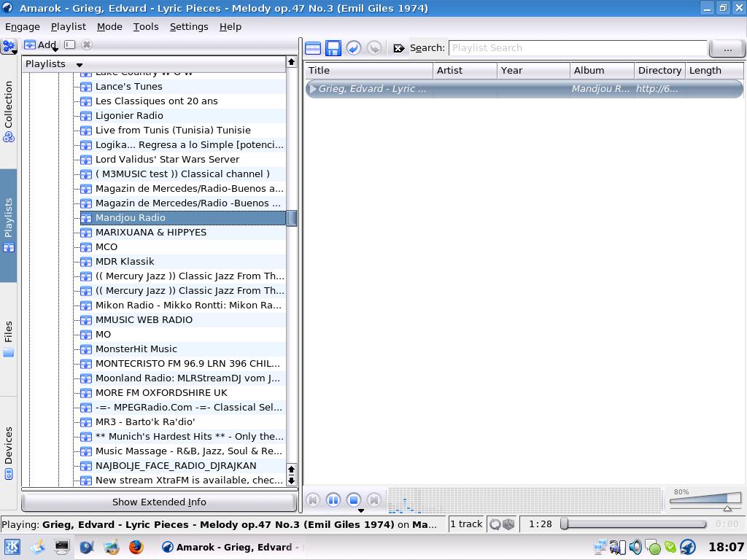Select MARIXUANA & HIPPYES stream
This screenshot has height=560, width=747.
150,233
